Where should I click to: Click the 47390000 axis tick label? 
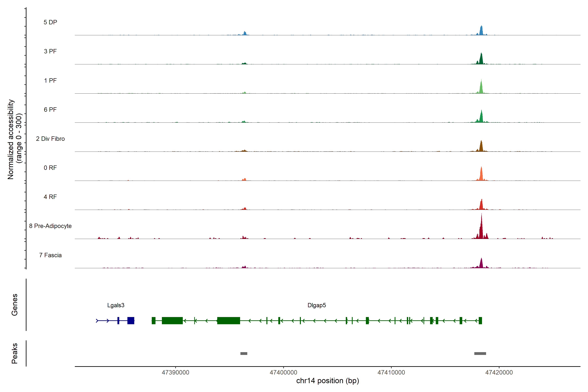tap(175, 373)
